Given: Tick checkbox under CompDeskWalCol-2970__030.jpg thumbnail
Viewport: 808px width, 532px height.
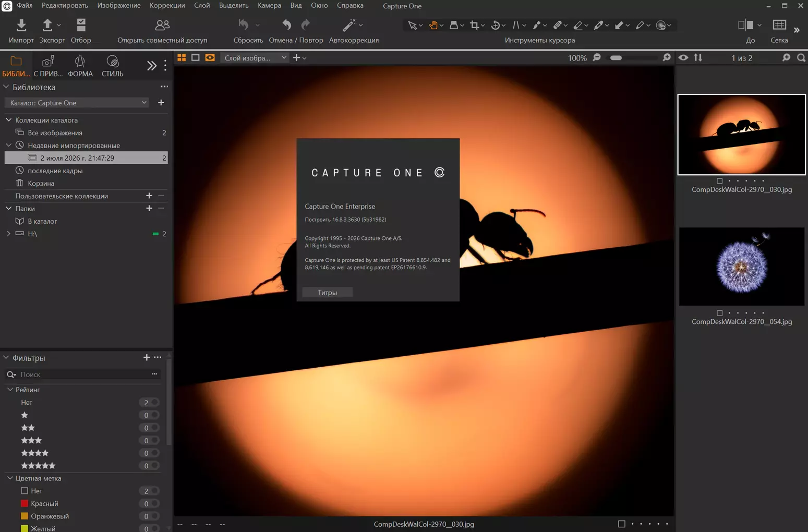Looking at the screenshot, I should (x=719, y=181).
